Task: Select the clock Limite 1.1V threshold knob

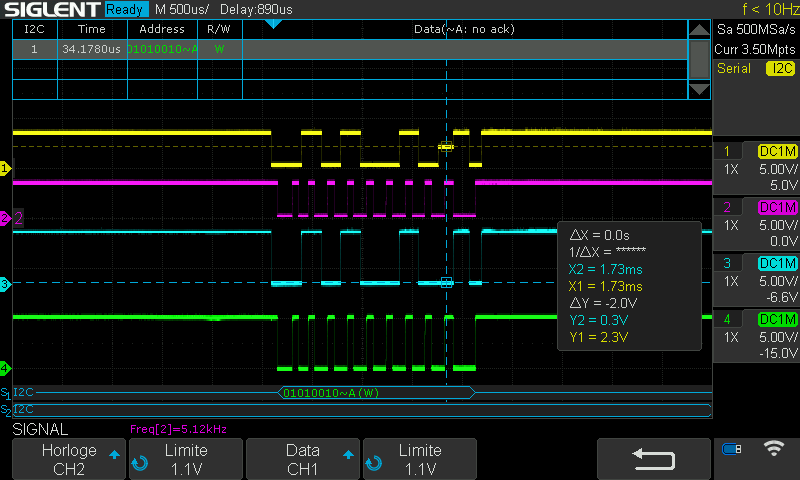Action: [186, 459]
